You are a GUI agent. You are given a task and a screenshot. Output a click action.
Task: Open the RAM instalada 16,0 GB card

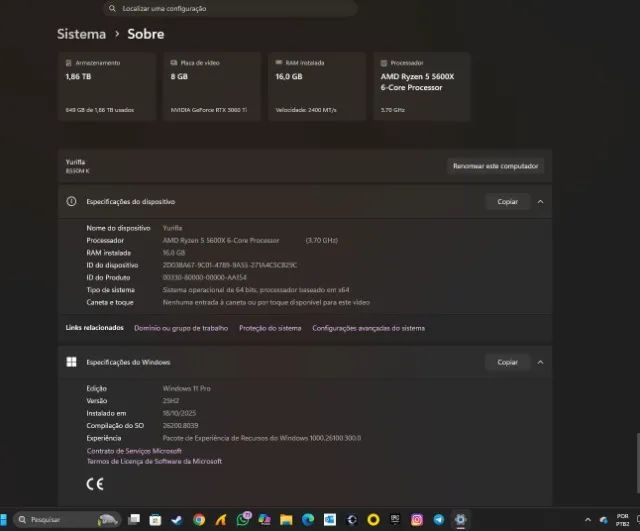[317, 87]
